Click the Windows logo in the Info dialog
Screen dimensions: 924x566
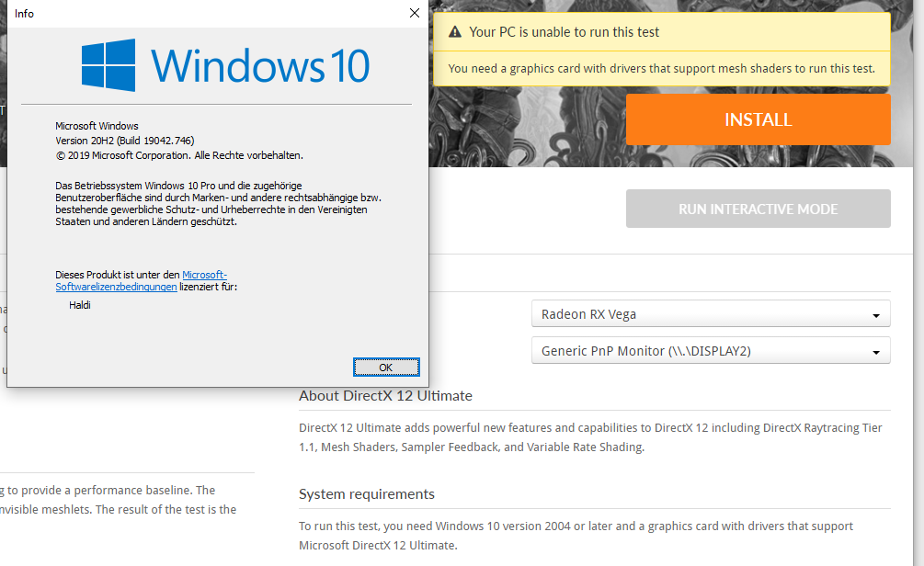tap(108, 65)
